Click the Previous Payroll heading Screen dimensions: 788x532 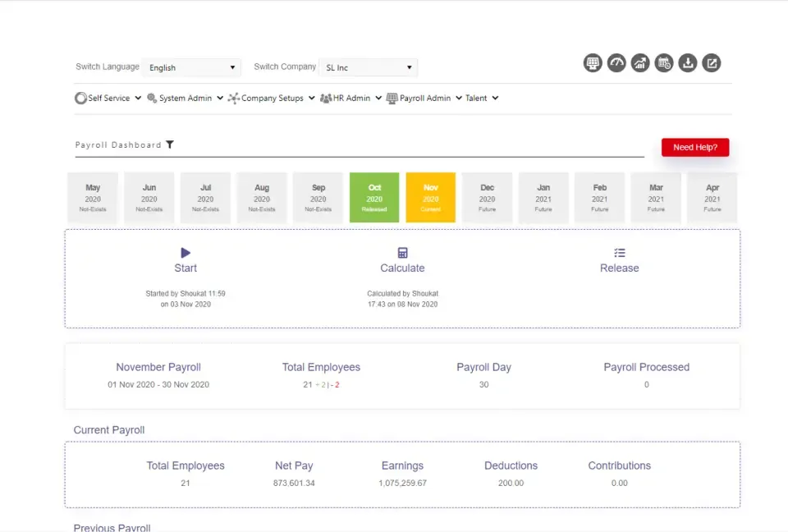pos(112,527)
